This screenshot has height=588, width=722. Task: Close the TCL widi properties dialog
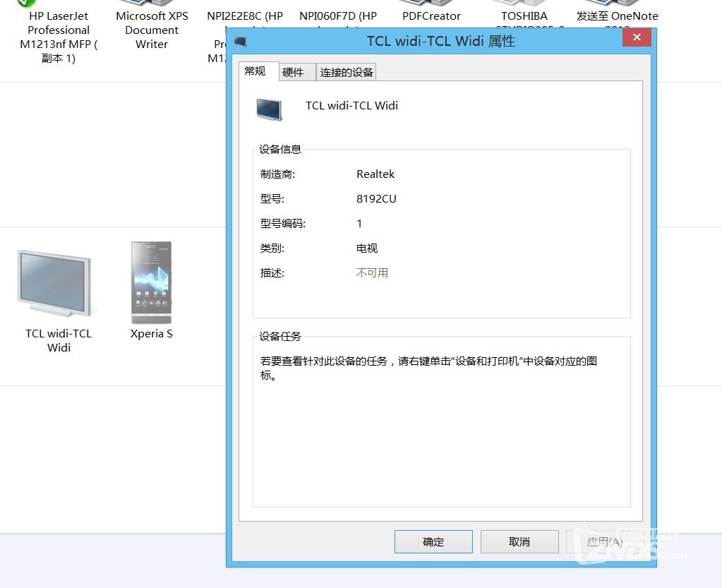(x=637, y=37)
